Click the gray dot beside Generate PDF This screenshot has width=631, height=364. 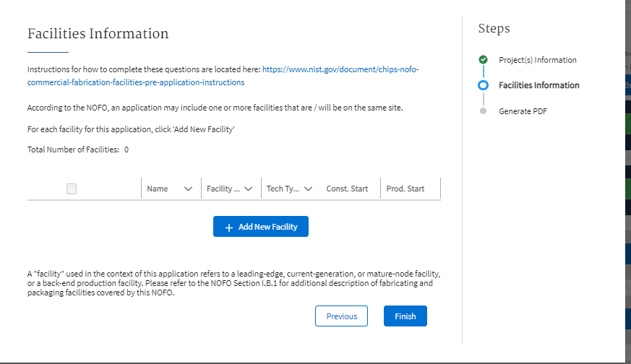click(484, 111)
